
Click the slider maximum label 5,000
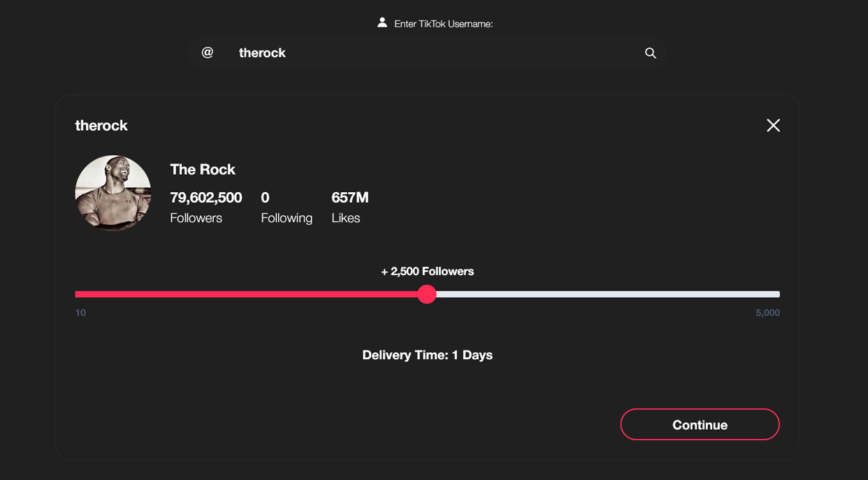[x=767, y=312]
